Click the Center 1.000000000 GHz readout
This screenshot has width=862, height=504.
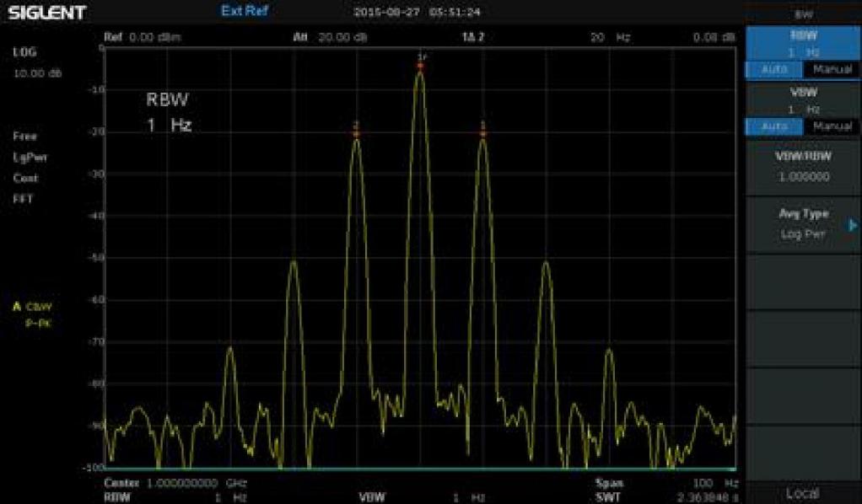175,483
